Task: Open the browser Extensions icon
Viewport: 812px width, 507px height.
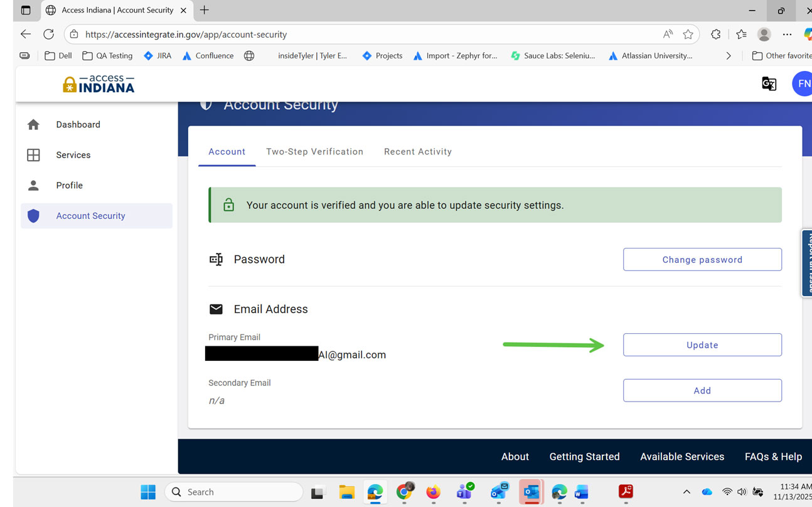Action: 716,35
